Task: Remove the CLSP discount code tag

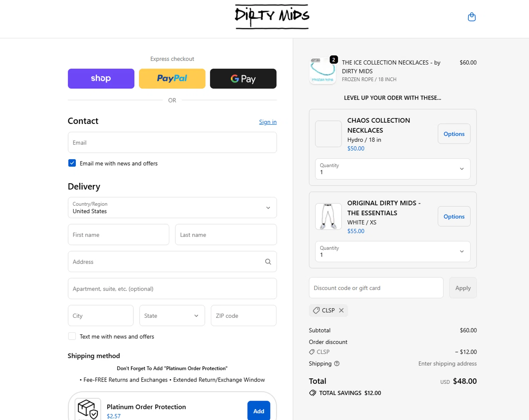Action: pyautogui.click(x=341, y=310)
